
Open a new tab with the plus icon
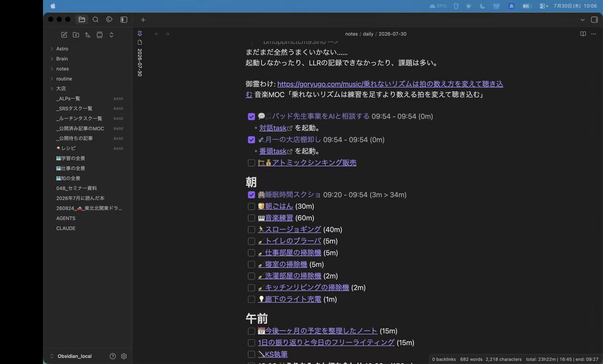pyautogui.click(x=143, y=20)
